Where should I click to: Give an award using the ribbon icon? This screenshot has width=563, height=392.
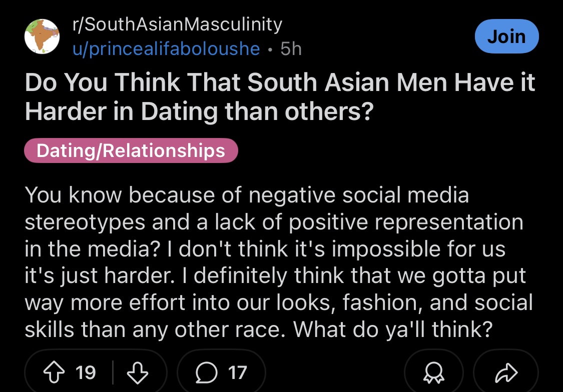[x=433, y=373]
